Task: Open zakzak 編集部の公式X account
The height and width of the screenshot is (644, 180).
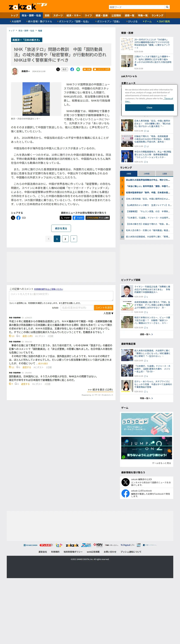Action: tap(147, 482)
